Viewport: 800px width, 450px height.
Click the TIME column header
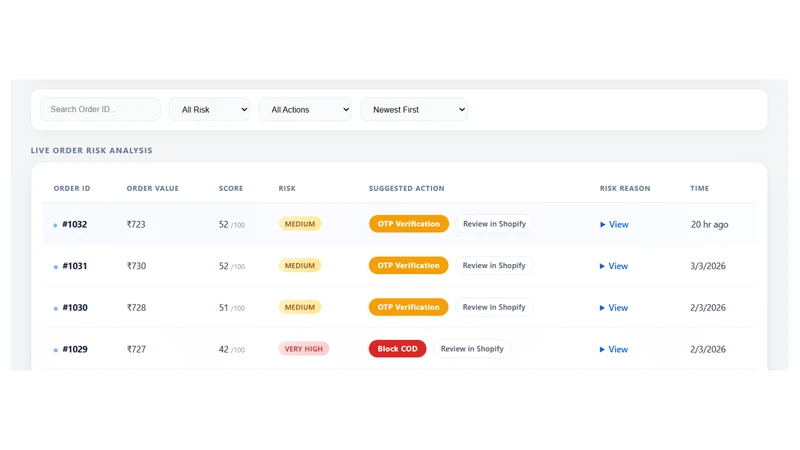coord(699,188)
